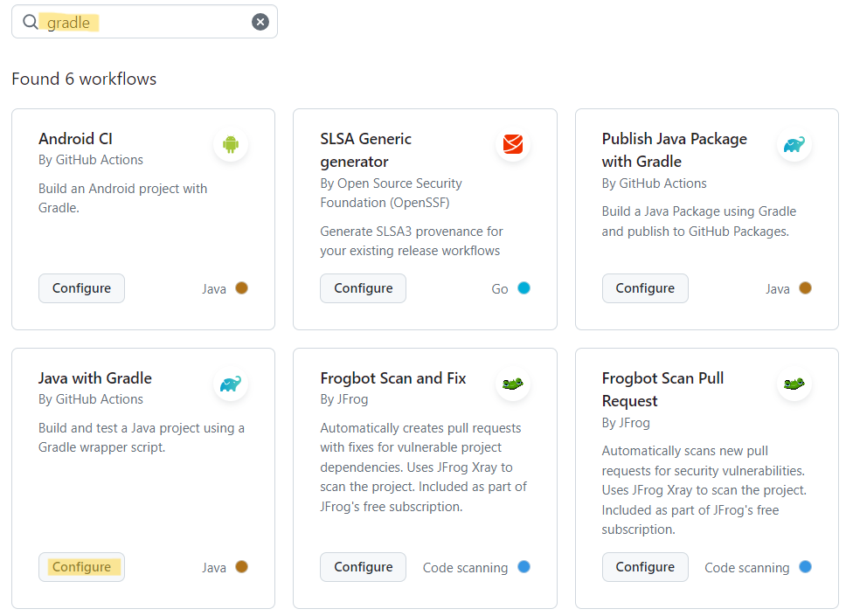Viewport: 846px width, 616px height.
Task: Click Gradle elephant icon on Java with Gradle
Action: pyautogui.click(x=231, y=384)
